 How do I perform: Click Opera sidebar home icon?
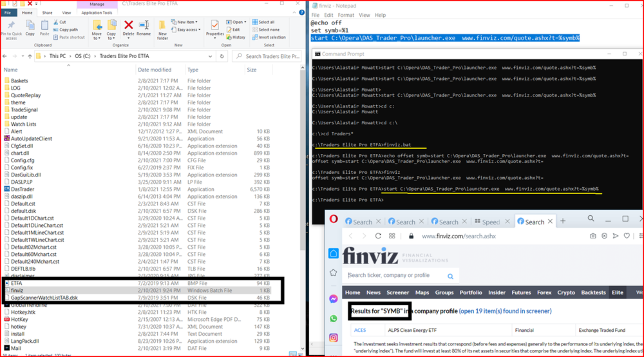tap(334, 253)
